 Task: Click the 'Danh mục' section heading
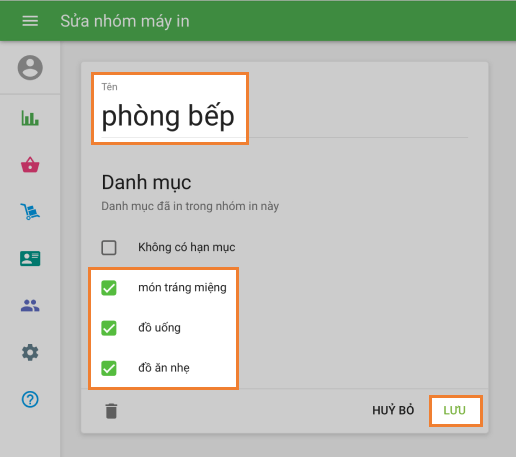coord(146,182)
